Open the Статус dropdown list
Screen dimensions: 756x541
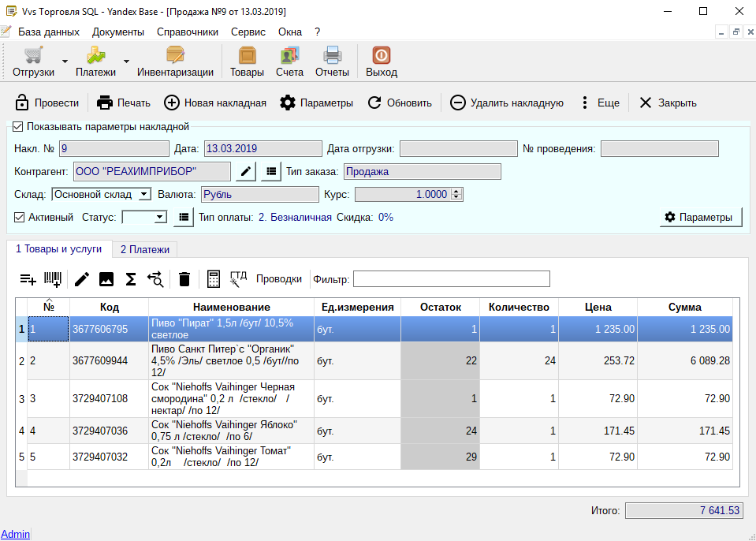pos(159,217)
